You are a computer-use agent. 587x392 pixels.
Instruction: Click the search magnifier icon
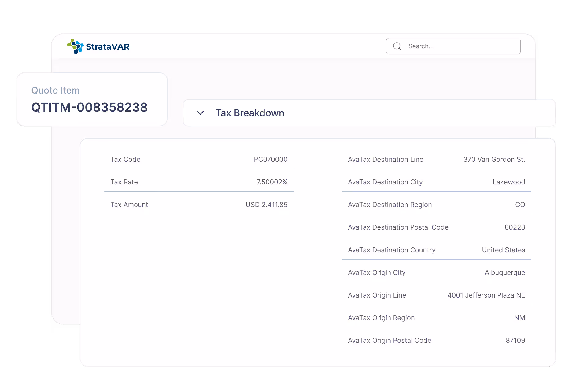tap(397, 46)
